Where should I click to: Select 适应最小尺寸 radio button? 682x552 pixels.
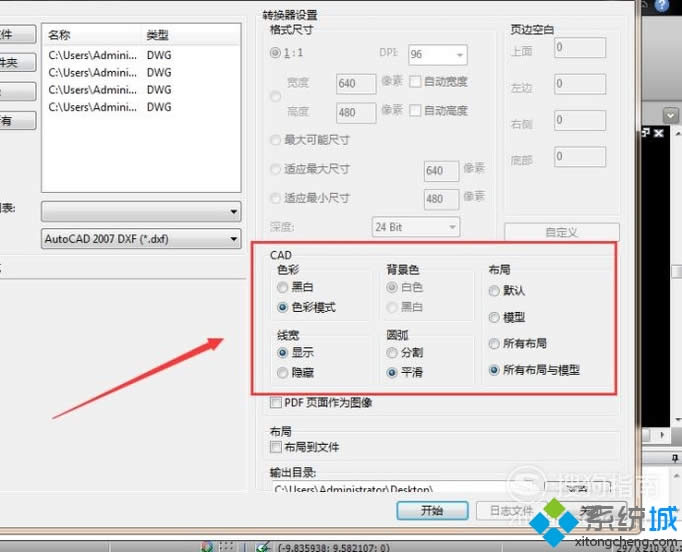coord(275,198)
